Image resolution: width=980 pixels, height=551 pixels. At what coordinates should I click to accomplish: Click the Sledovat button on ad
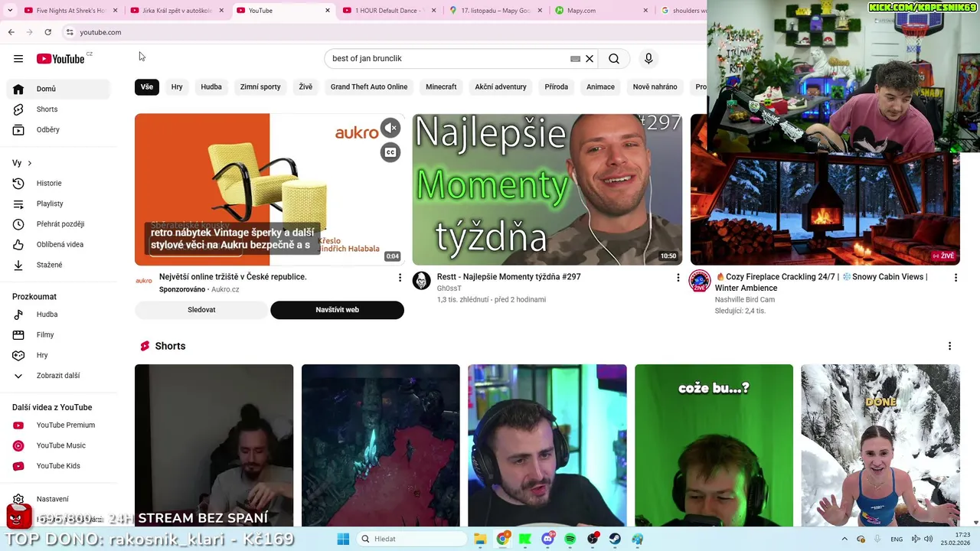pos(201,310)
